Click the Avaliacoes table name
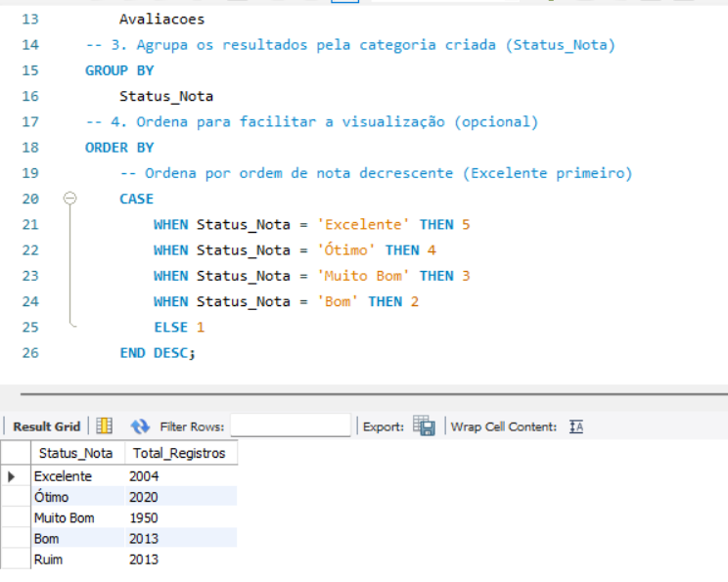Image resolution: width=728 pixels, height=582 pixels. tap(162, 19)
